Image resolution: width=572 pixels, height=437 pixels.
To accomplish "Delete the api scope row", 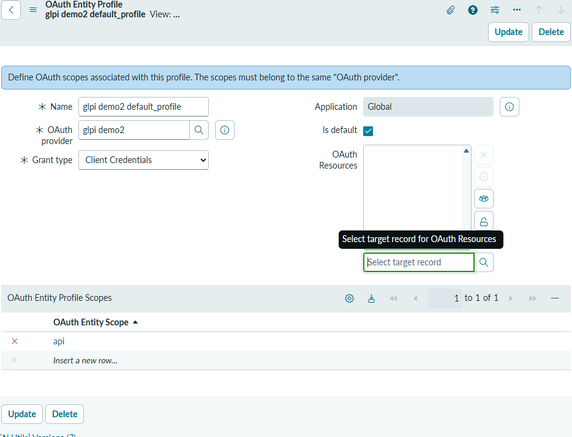I will coord(15,341).
